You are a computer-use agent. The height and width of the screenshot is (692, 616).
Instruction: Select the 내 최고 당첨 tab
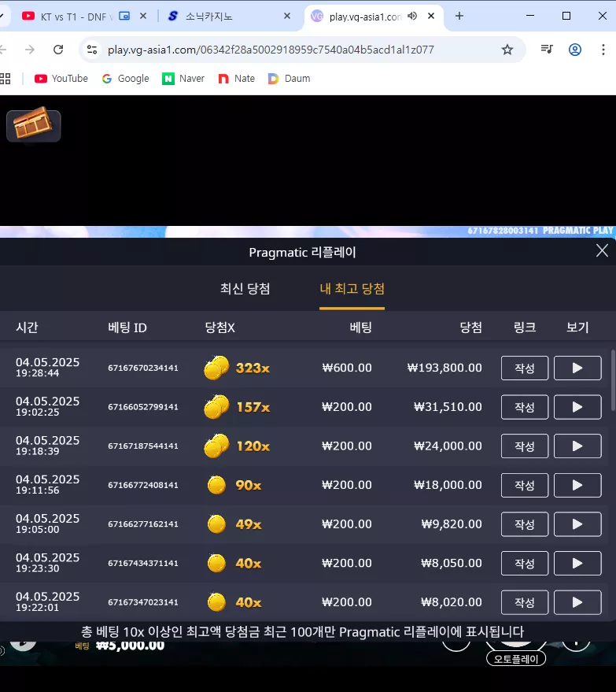pos(352,289)
